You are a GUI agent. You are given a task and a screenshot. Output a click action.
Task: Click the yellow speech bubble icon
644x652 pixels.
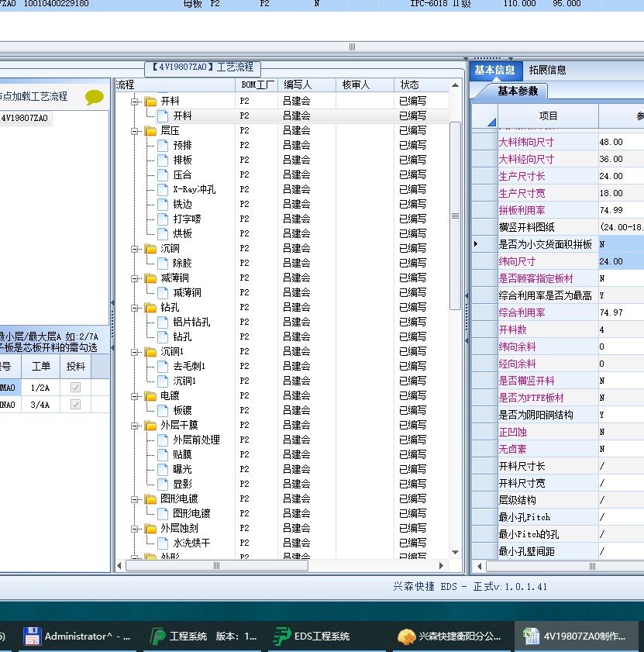pos(95,97)
